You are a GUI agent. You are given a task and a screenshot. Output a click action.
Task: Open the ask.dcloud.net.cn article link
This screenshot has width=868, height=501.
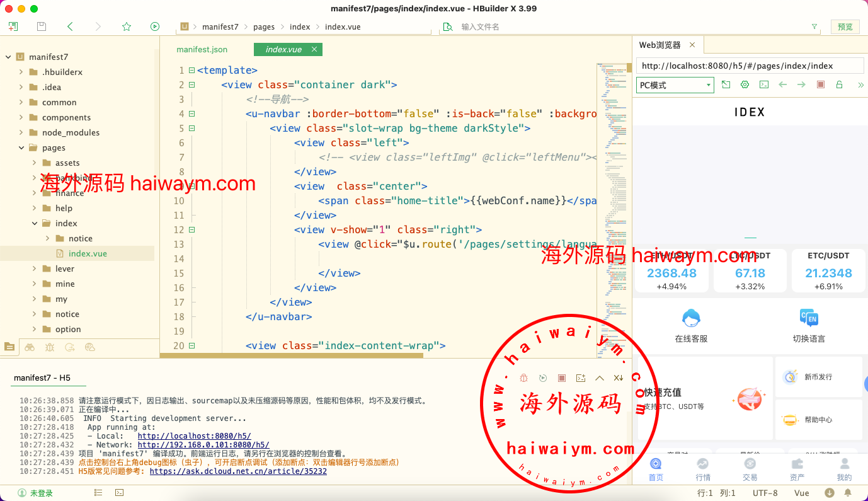(238, 471)
